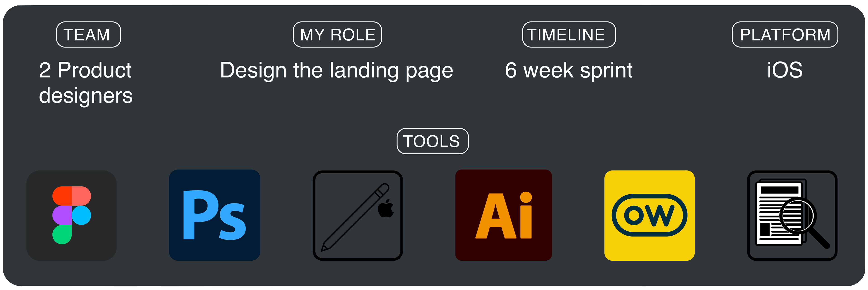Click the TEAM label badge
The width and height of the screenshot is (868, 290).
88,35
